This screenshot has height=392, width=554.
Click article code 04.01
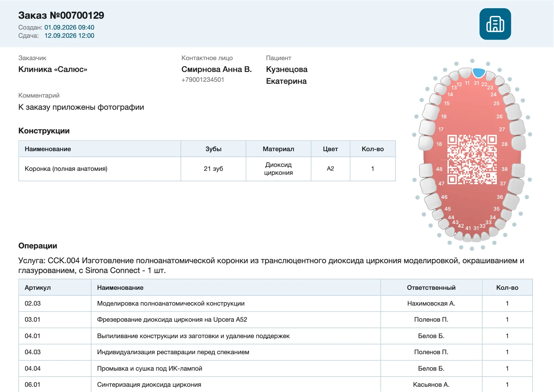(x=33, y=336)
